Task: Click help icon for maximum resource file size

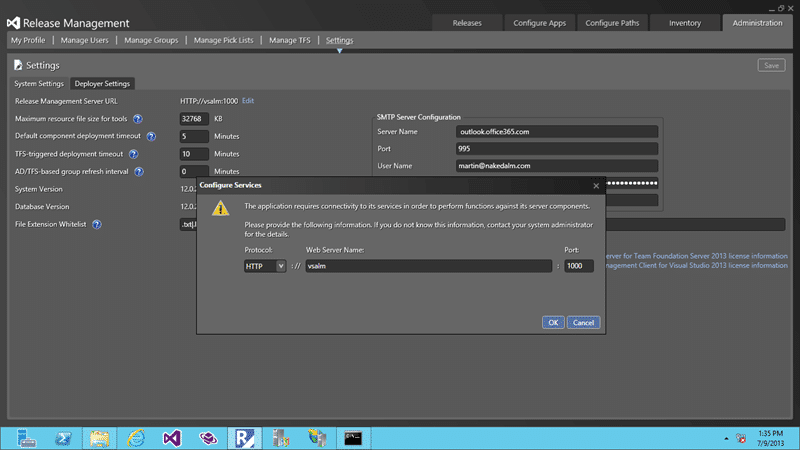Action: click(x=138, y=119)
